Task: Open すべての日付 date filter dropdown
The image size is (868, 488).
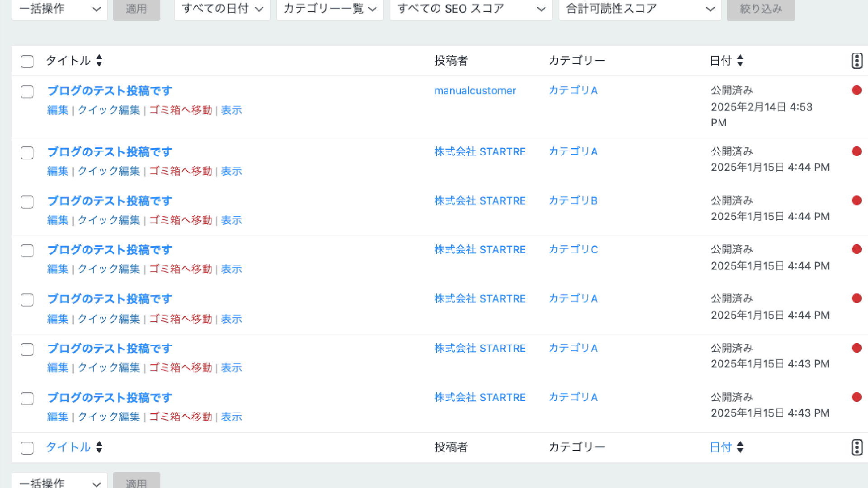Action: click(222, 9)
